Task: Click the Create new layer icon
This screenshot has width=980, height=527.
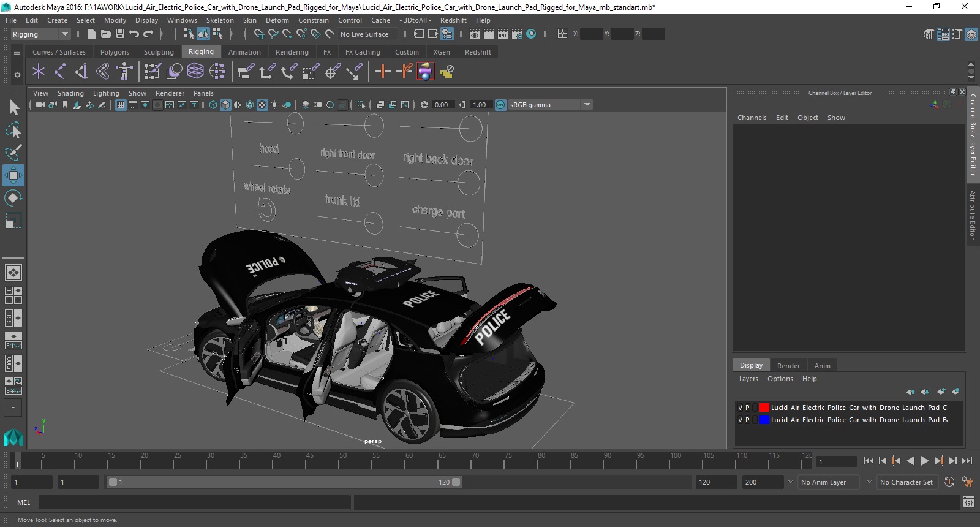Action: pos(941,392)
